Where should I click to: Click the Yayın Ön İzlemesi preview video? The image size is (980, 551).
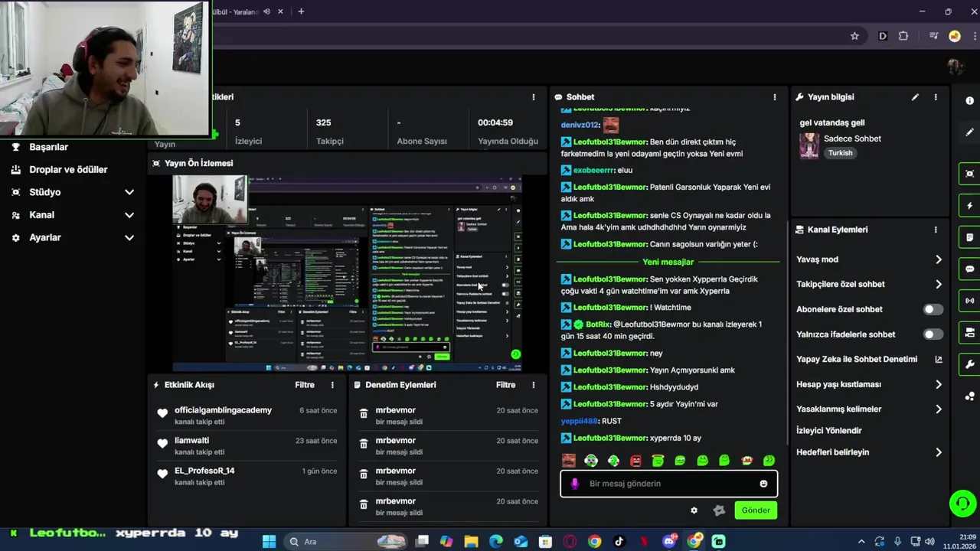347,273
